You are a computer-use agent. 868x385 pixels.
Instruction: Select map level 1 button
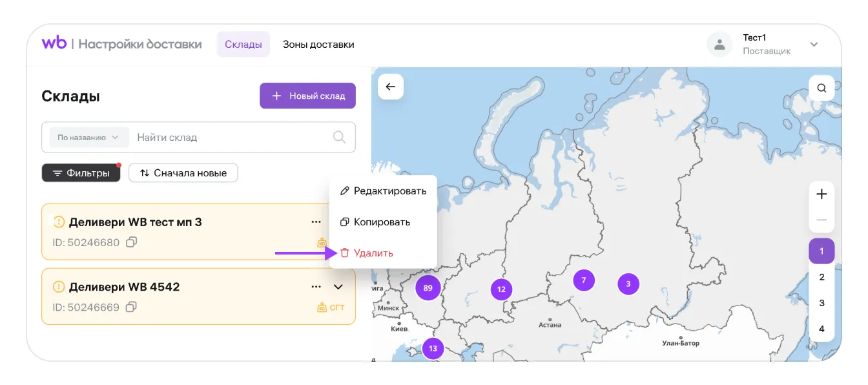coord(821,251)
